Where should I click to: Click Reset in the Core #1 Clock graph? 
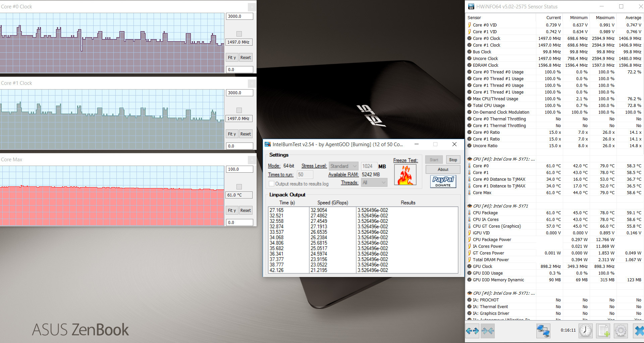(246, 134)
